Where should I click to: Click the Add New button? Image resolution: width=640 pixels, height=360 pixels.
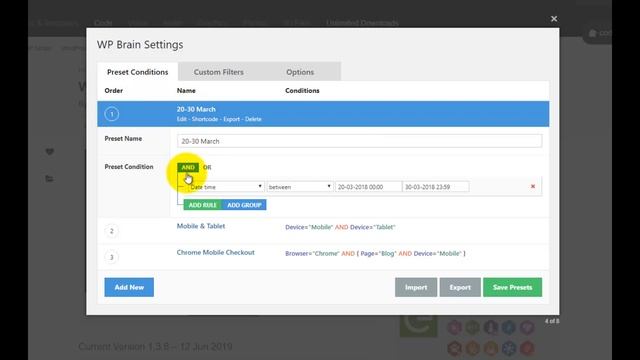click(129, 287)
